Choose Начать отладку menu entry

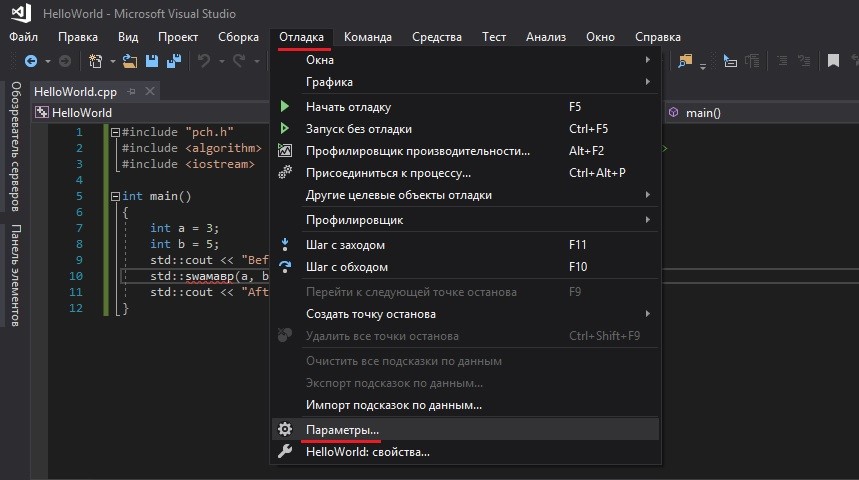coord(348,107)
